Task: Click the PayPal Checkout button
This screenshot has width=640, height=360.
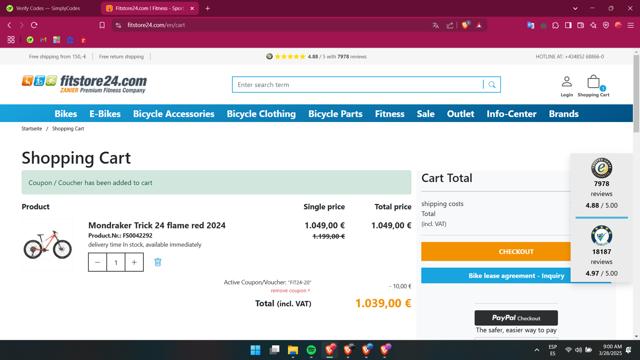Action: pos(516,318)
